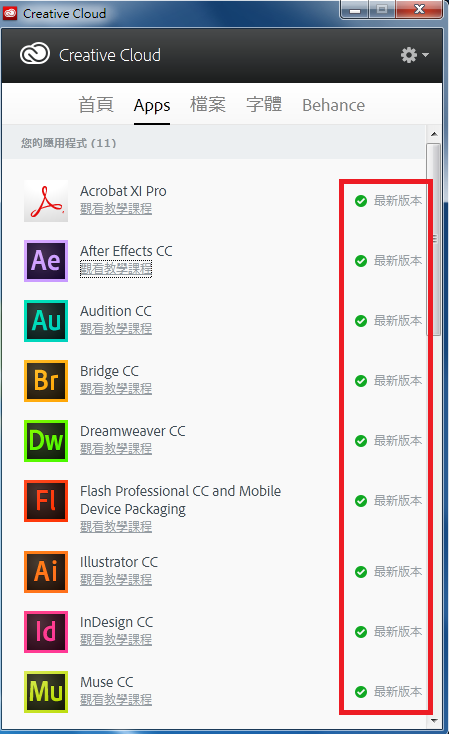Click the green checkmark beside Acrobat XI Pro
Screen dimensions: 449x734
tap(361, 201)
